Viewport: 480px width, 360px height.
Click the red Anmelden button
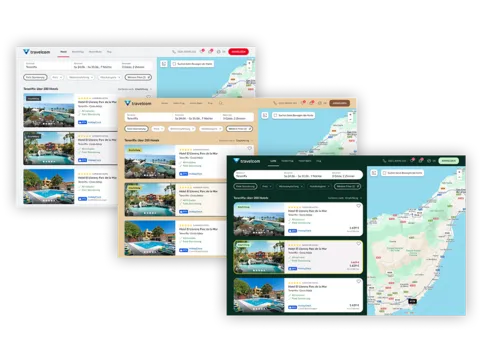tap(239, 52)
